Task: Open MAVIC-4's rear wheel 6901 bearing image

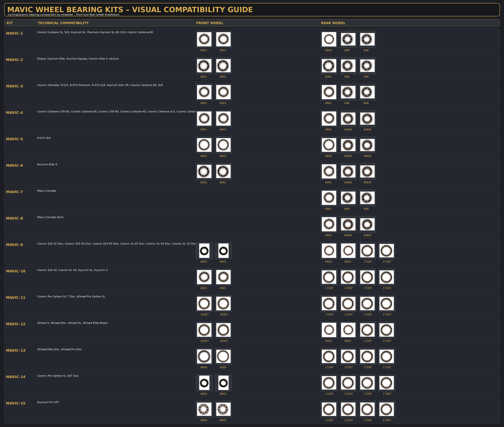Action: pos(329,118)
